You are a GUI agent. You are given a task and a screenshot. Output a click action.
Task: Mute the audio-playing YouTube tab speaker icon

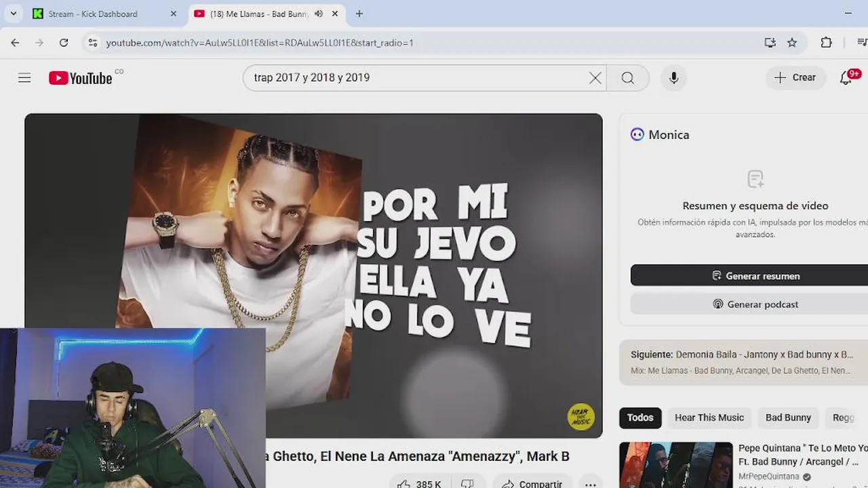coord(319,14)
